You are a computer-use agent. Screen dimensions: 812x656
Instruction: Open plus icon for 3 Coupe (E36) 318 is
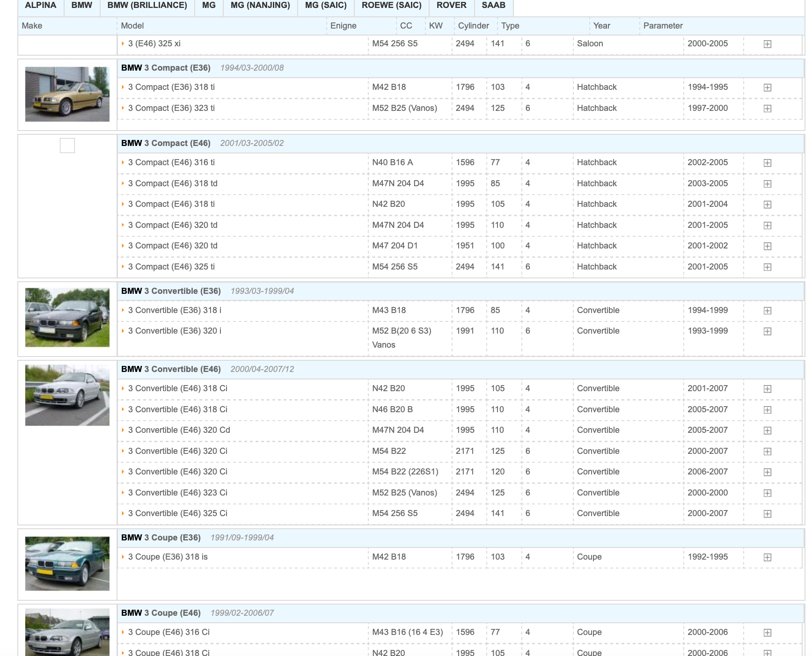(x=767, y=557)
